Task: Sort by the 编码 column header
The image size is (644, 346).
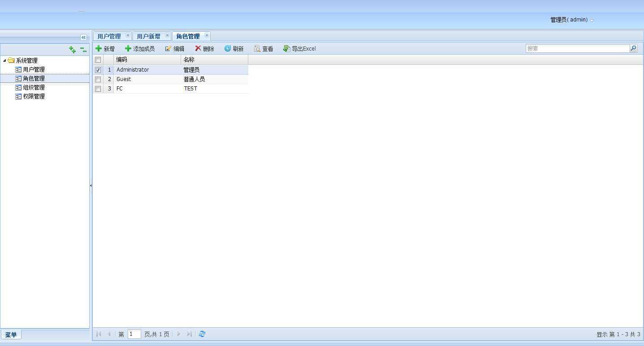Action: (x=147, y=60)
